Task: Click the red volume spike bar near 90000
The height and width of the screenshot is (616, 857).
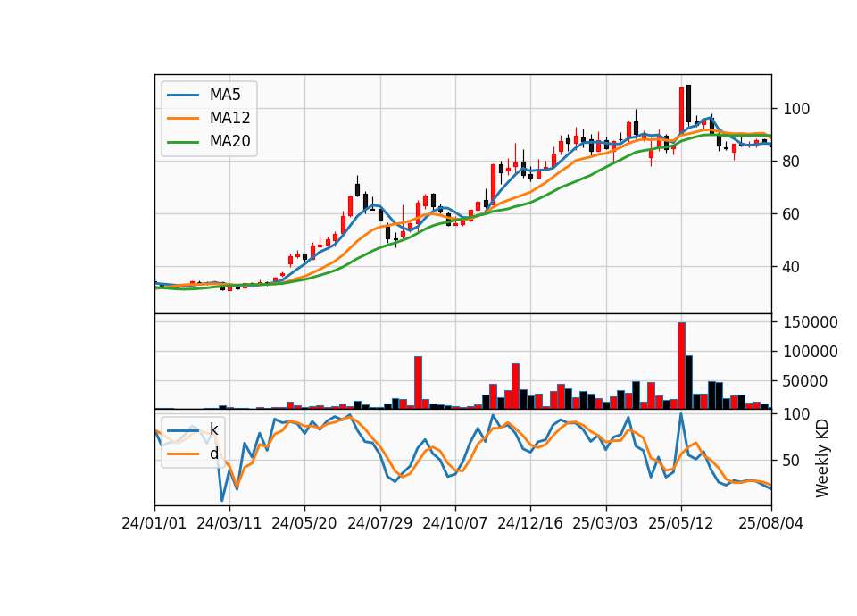Action: point(418,383)
